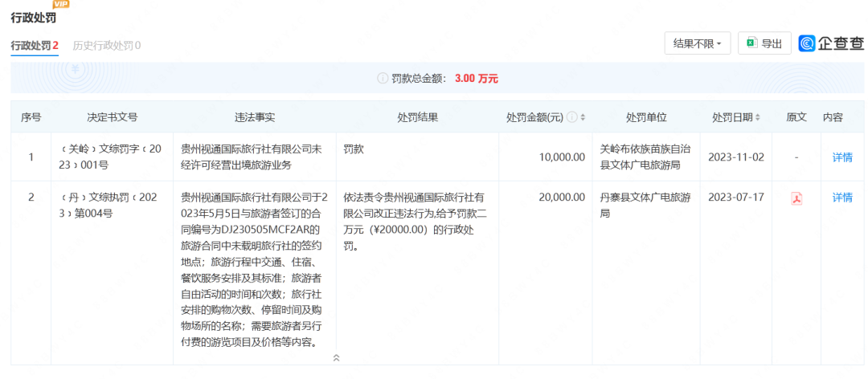Click the info icon next to 处罚金额(元)
Image resolution: width=868 pixels, height=379 pixels.
click(x=571, y=117)
